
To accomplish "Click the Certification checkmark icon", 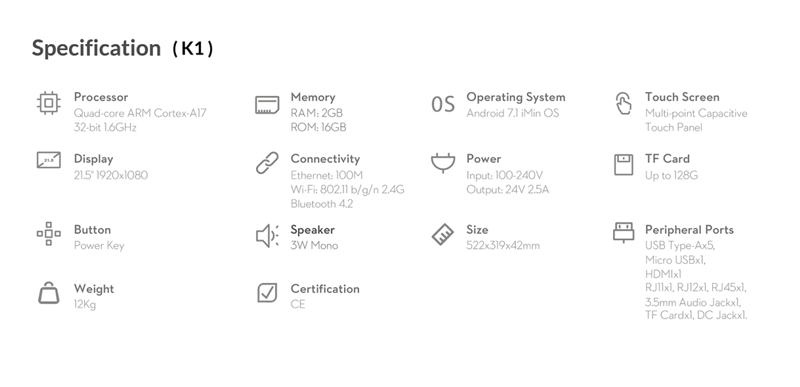I will (x=267, y=293).
